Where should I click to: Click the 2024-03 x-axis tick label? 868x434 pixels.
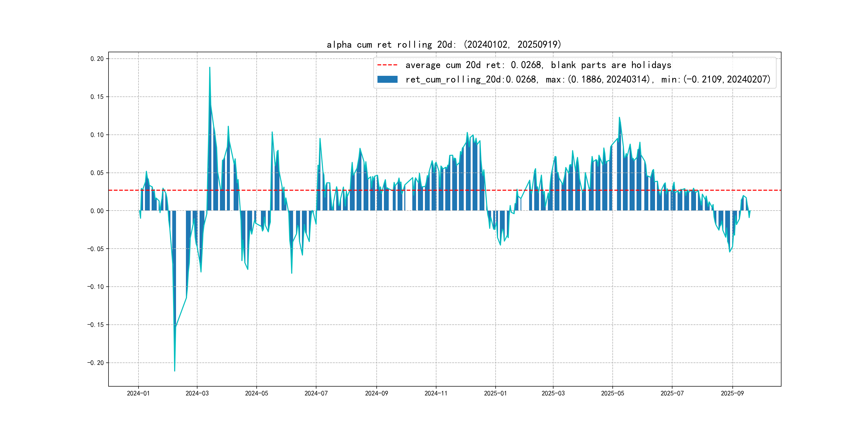click(197, 393)
